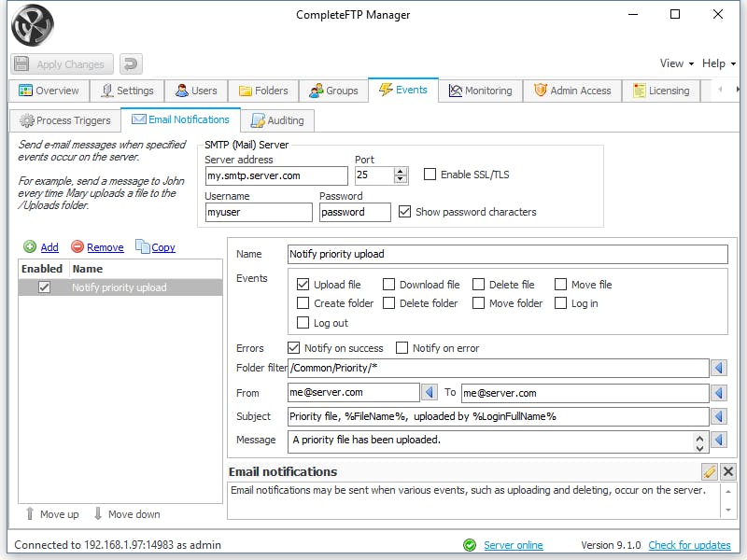Open macro arrow beside Subject field

pyautogui.click(x=719, y=416)
